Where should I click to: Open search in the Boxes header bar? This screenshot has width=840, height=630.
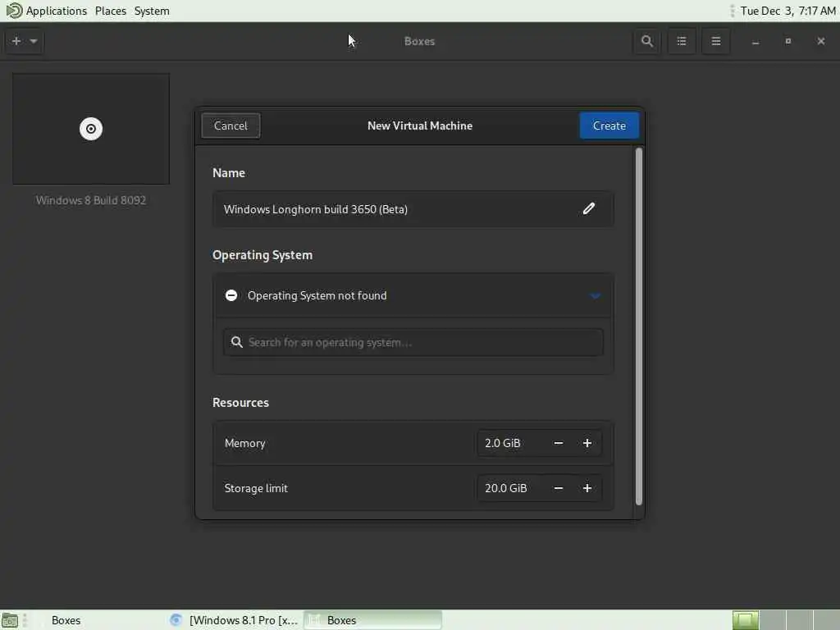point(647,41)
